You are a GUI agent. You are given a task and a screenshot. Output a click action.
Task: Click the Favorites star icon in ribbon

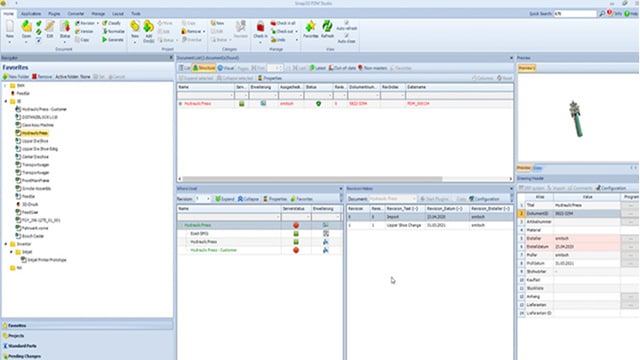coord(310,27)
